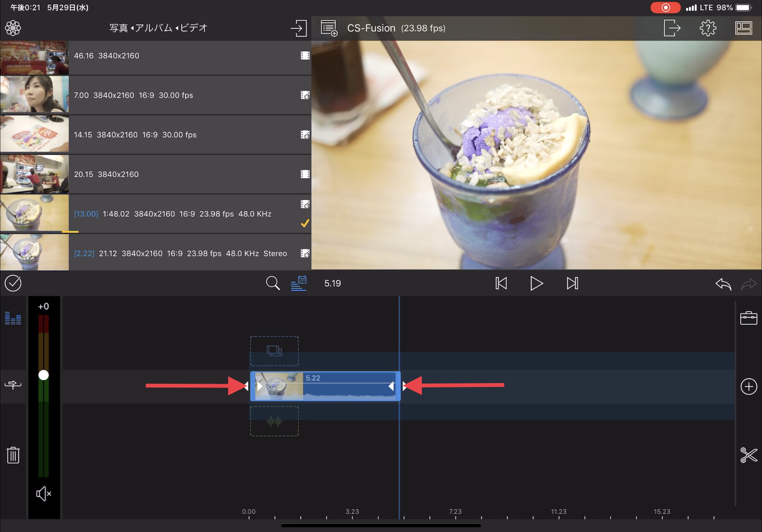762x532 pixels.
Task: Open the timeline magnifier search
Action: pos(273,283)
